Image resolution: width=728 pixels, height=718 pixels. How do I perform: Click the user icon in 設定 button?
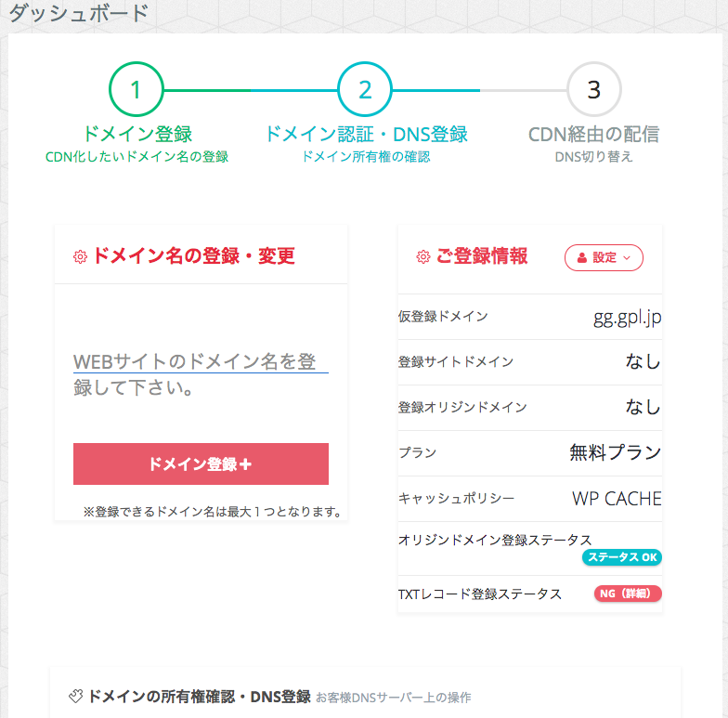[581, 258]
